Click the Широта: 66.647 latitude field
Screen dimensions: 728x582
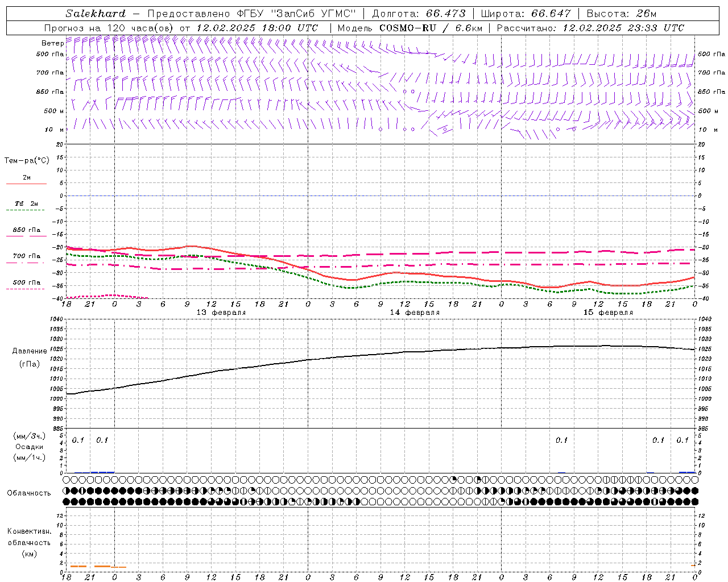(526, 14)
